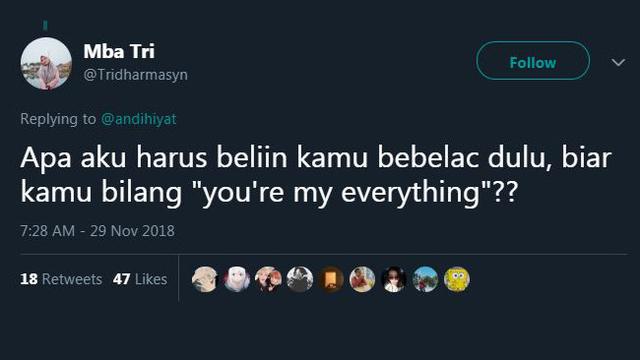This screenshot has width=640, height=360.
Task: Open the liker avatar showing two people
Action: (268, 279)
